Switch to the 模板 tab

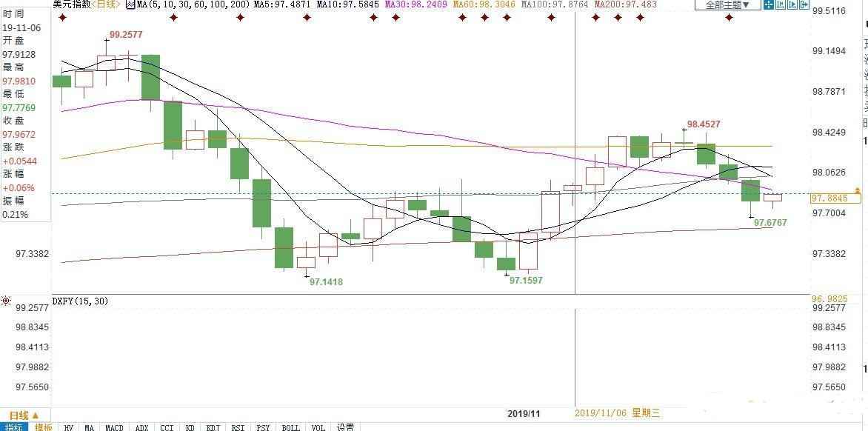click(x=43, y=427)
